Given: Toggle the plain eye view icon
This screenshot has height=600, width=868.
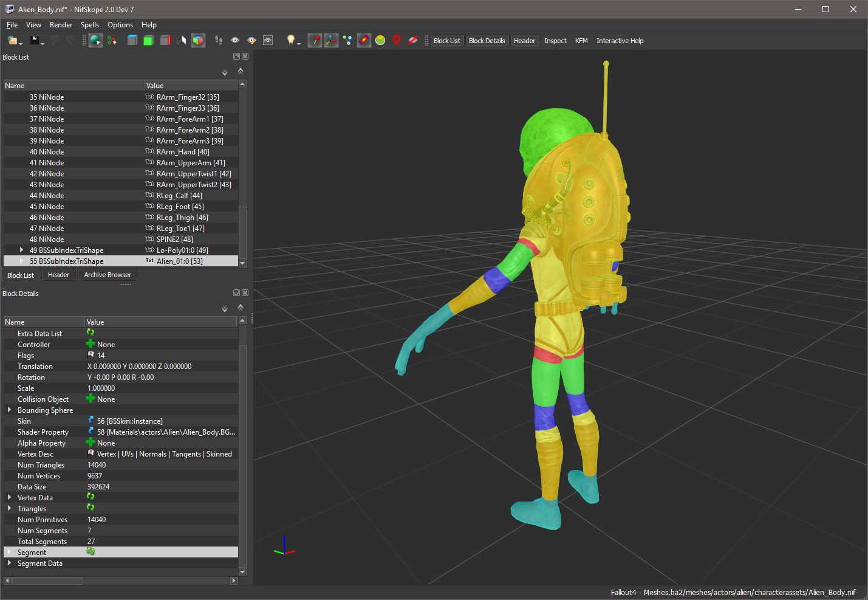Looking at the screenshot, I should [235, 40].
